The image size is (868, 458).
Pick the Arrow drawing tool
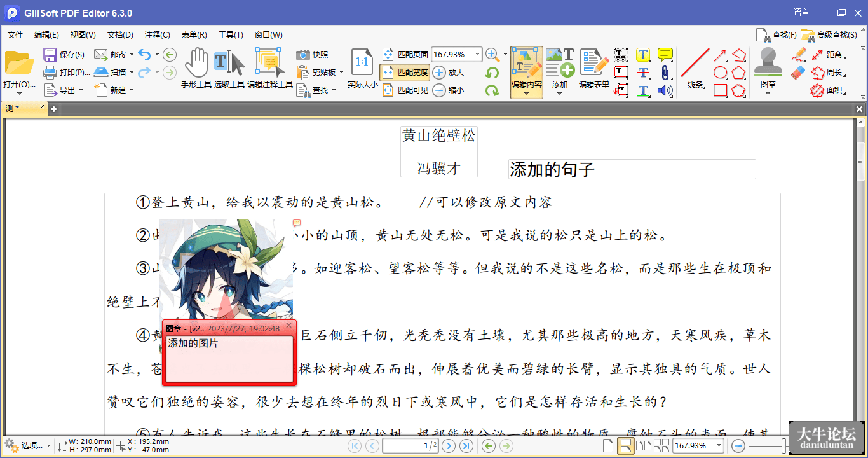720,55
